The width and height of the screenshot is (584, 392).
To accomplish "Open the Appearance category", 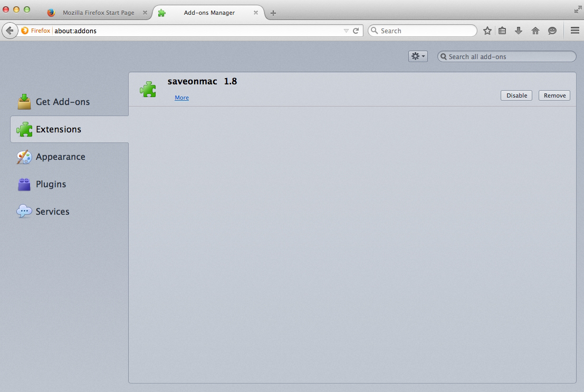I will (x=69, y=157).
